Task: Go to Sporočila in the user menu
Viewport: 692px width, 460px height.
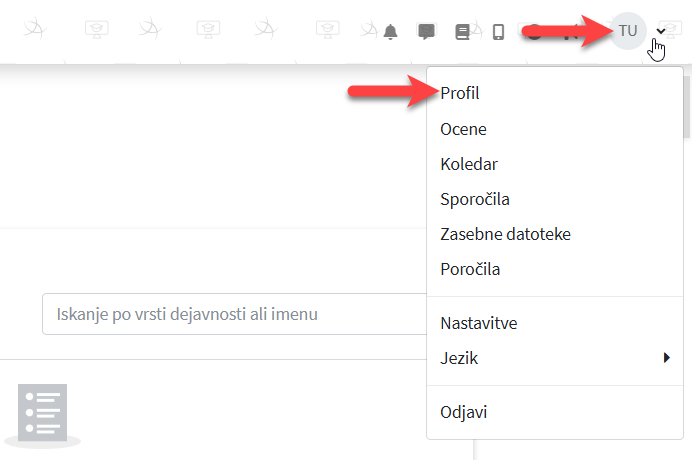Action: 474,199
